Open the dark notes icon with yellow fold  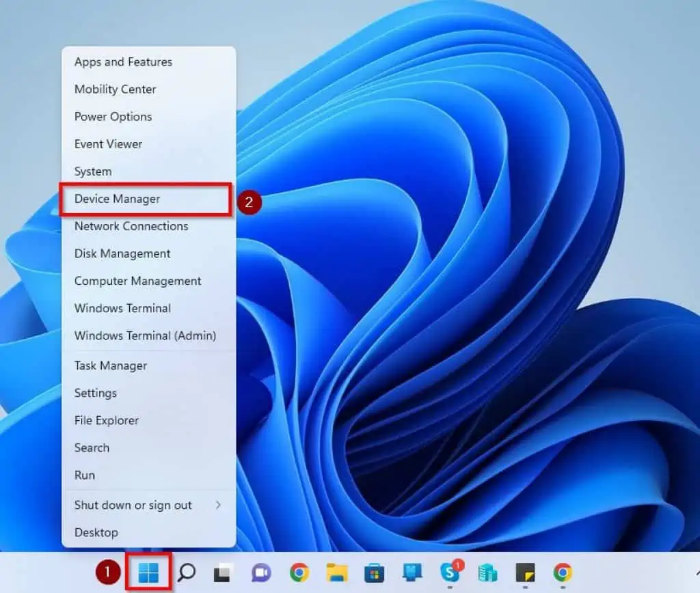pyautogui.click(x=524, y=573)
